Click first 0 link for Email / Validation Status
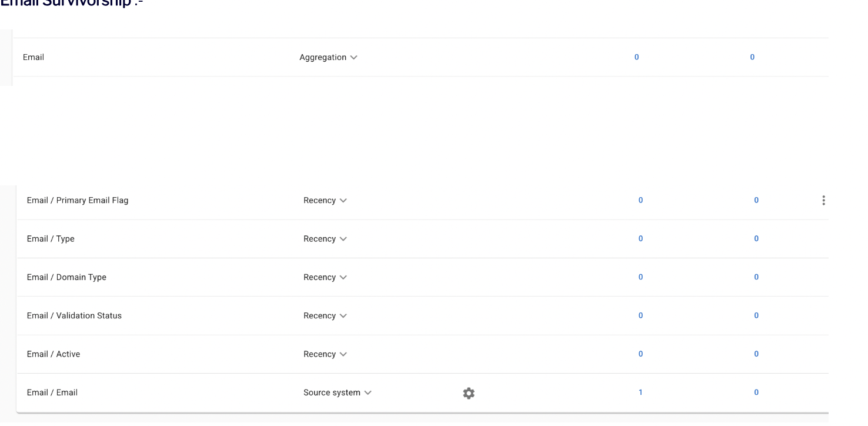Viewport: 868px width, 426px height. 640,316
